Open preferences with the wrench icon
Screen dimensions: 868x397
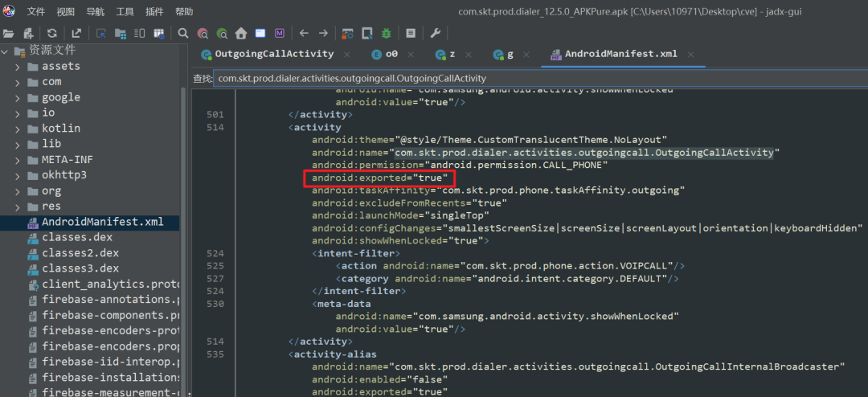tap(435, 33)
